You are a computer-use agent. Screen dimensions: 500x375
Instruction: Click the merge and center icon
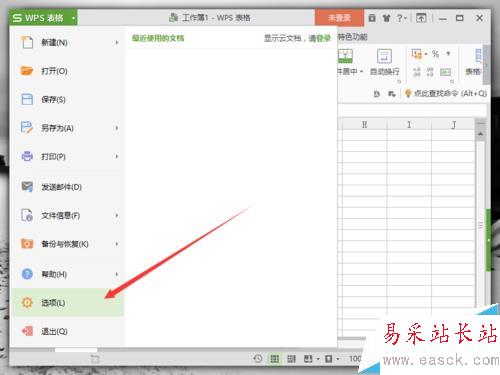point(345,56)
